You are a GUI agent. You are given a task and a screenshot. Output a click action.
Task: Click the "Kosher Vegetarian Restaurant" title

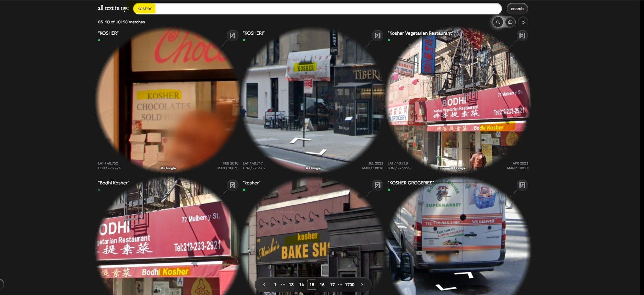coord(421,33)
